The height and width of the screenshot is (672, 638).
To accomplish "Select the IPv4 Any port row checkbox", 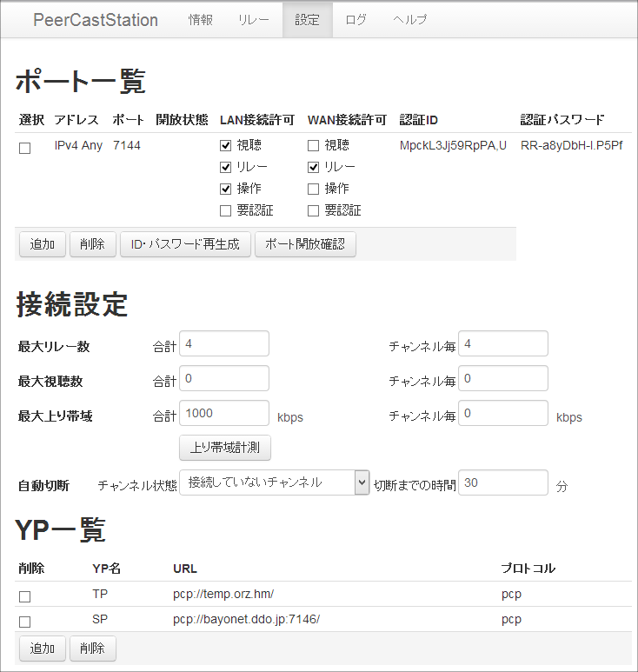I will tap(25, 149).
